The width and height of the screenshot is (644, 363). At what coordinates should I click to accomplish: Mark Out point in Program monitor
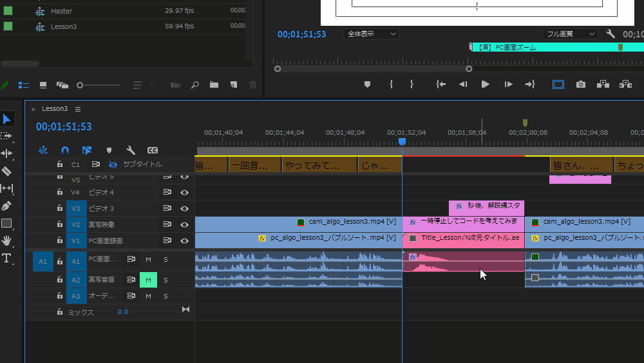click(x=412, y=84)
